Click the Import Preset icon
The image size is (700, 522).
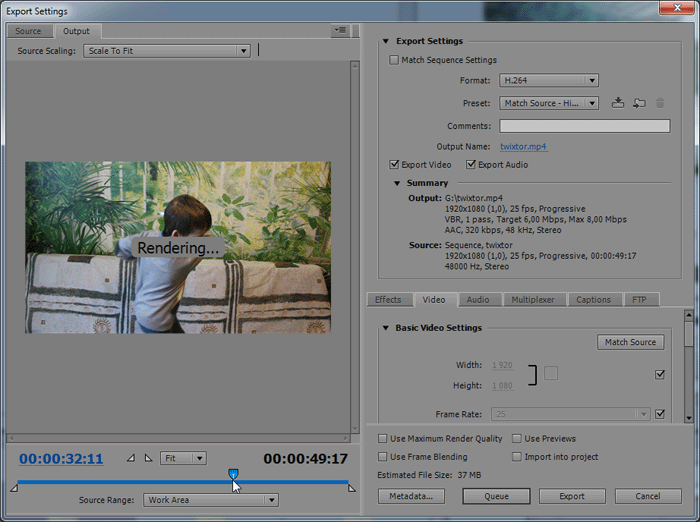(639, 103)
